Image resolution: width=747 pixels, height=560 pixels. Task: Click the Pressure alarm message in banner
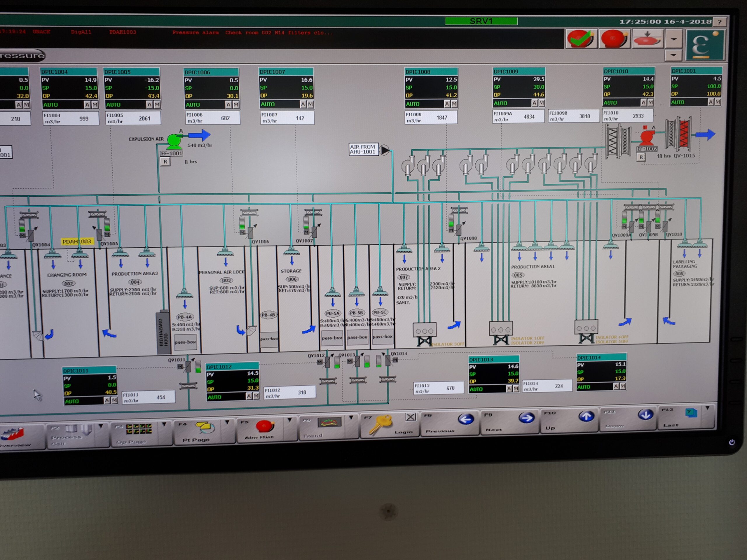click(x=252, y=33)
